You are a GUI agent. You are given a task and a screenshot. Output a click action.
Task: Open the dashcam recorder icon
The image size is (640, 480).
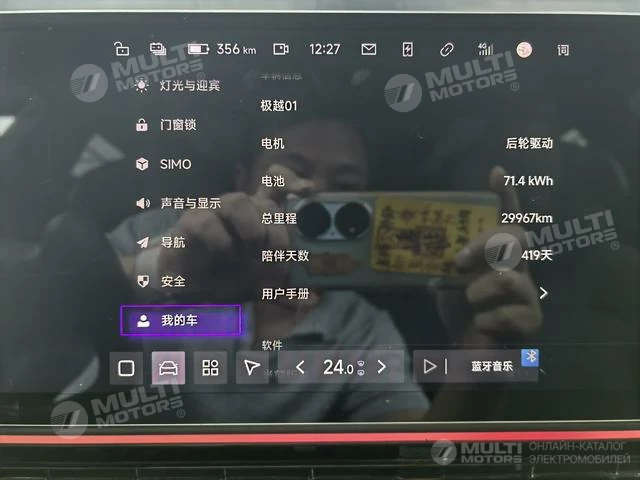coord(281,49)
